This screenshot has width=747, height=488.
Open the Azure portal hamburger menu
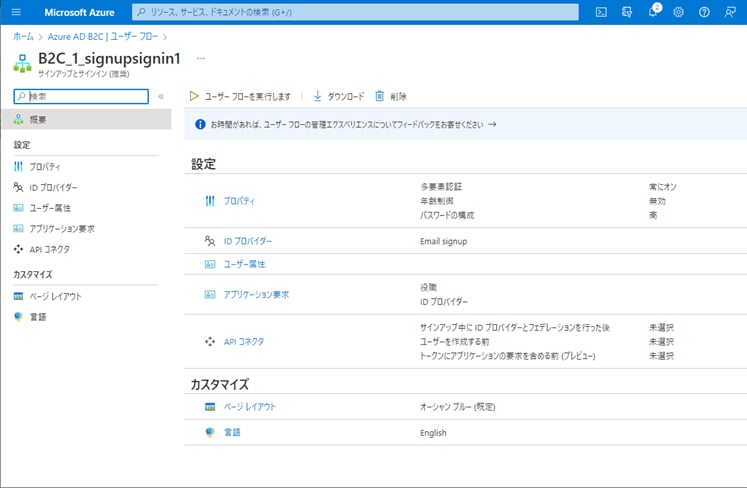point(16,12)
